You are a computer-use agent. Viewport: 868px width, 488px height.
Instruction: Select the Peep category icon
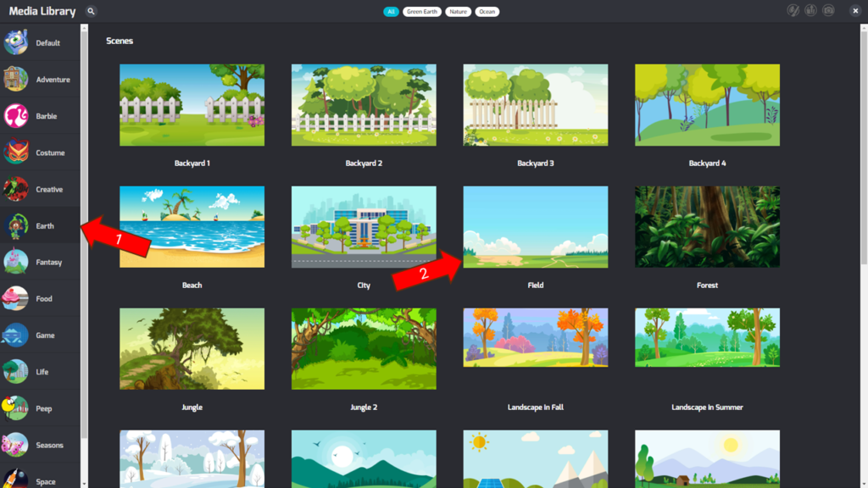(16, 408)
